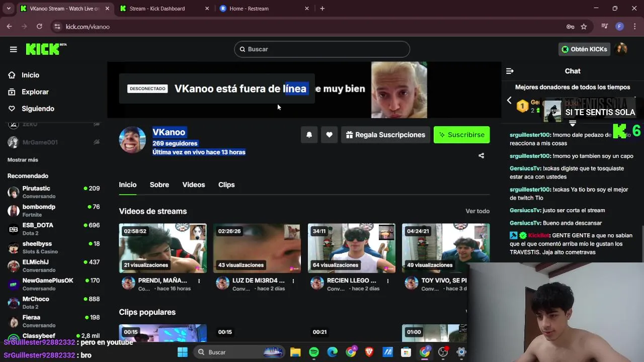644x362 pixels.
Task: Open options menu for RECIEN LLEGO video
Action: coord(387,281)
